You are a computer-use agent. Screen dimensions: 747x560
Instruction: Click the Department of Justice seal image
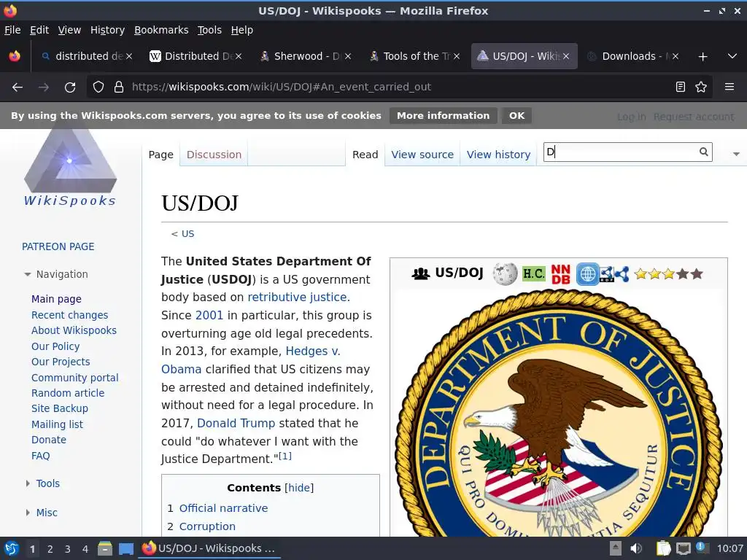pos(559,413)
